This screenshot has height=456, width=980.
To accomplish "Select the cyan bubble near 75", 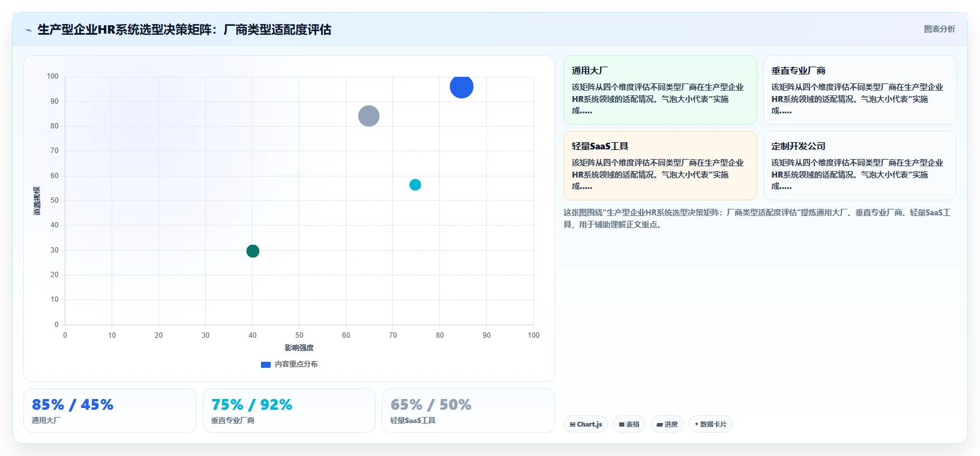I will pyautogui.click(x=415, y=185).
